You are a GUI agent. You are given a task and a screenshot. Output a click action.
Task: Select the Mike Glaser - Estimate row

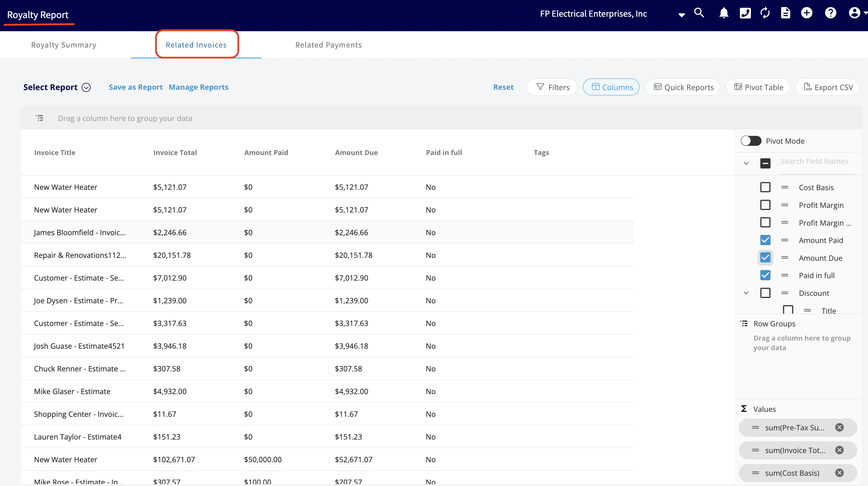coord(327,391)
